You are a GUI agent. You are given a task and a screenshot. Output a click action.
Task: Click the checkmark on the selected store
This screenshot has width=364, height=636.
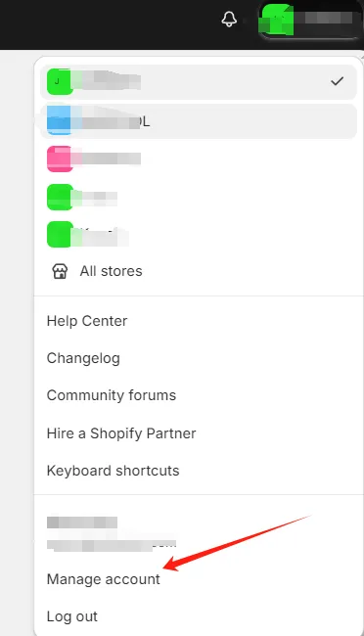point(337,81)
